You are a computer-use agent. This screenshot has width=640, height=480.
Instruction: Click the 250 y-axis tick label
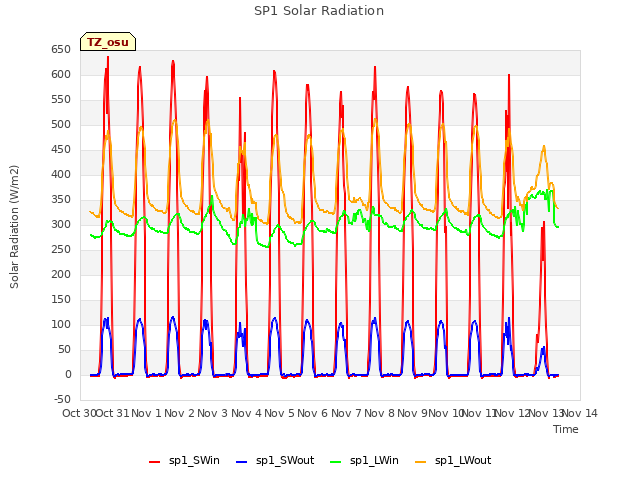[x=61, y=249]
